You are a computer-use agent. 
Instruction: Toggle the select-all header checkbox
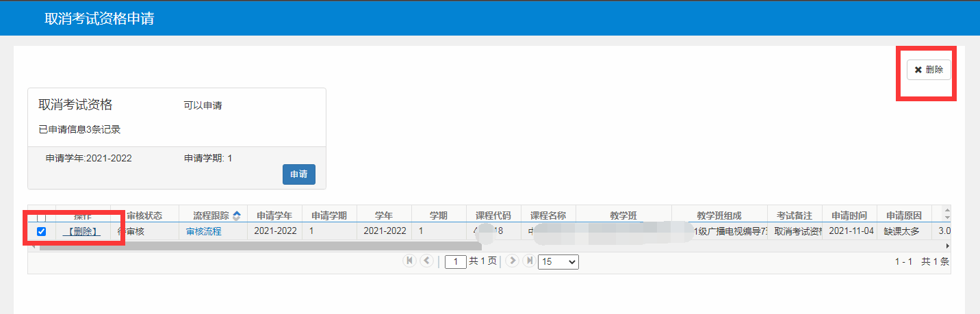(x=41, y=216)
